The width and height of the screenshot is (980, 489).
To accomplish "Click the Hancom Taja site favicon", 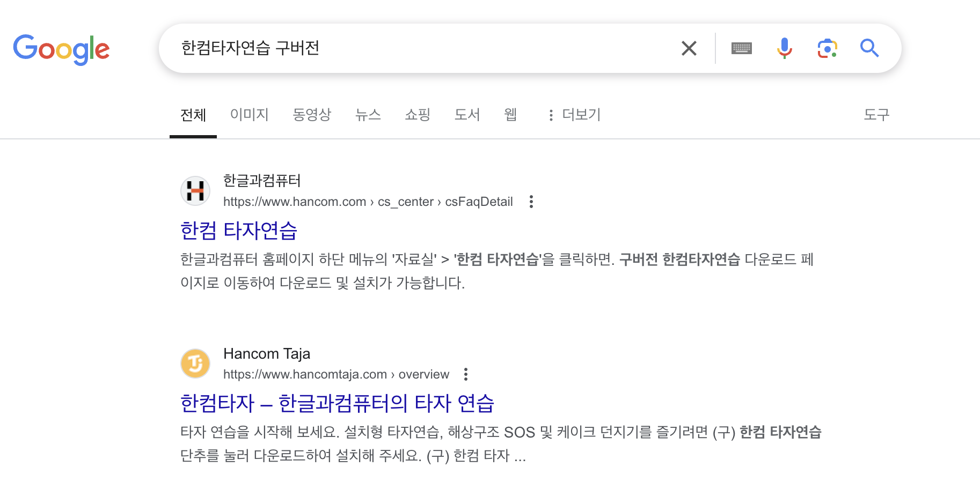I will (x=195, y=363).
